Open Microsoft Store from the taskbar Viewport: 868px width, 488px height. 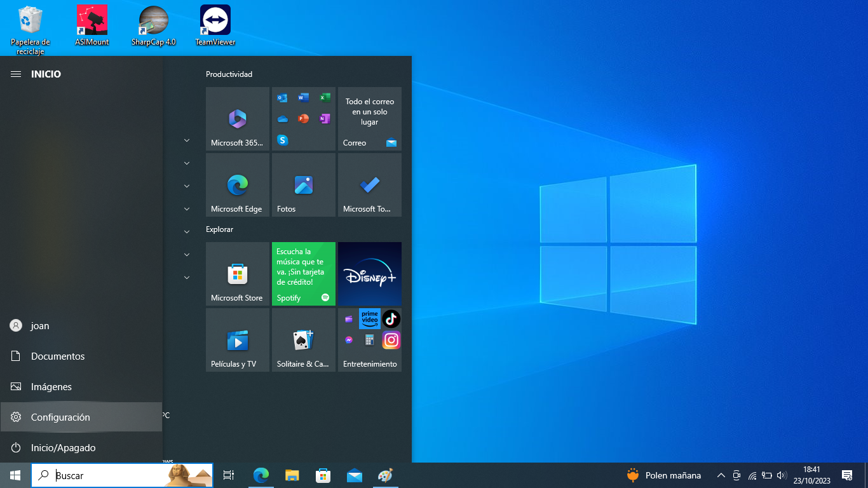[323, 475]
